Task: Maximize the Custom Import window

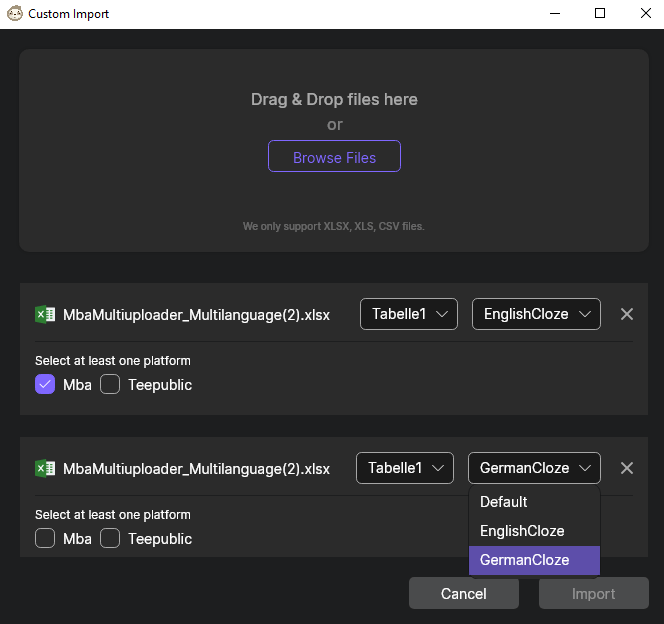Action: [600, 14]
